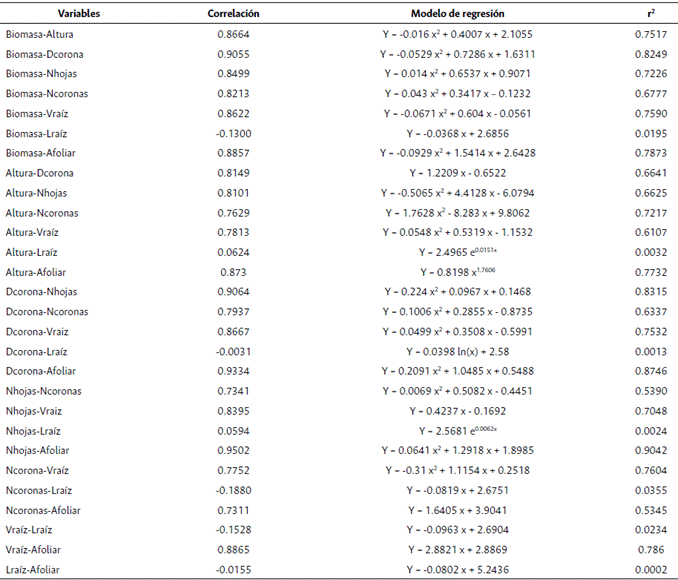Click the r² column header
The image size is (678, 580).
click(651, 13)
